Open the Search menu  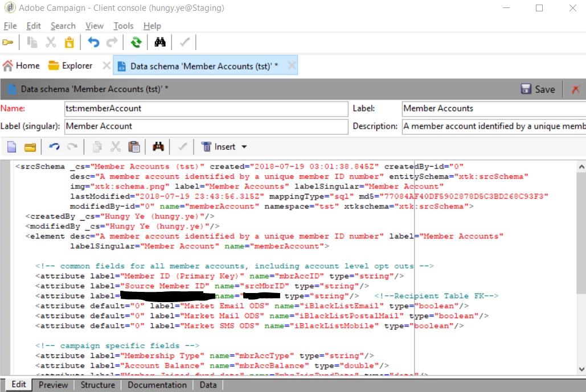point(63,26)
